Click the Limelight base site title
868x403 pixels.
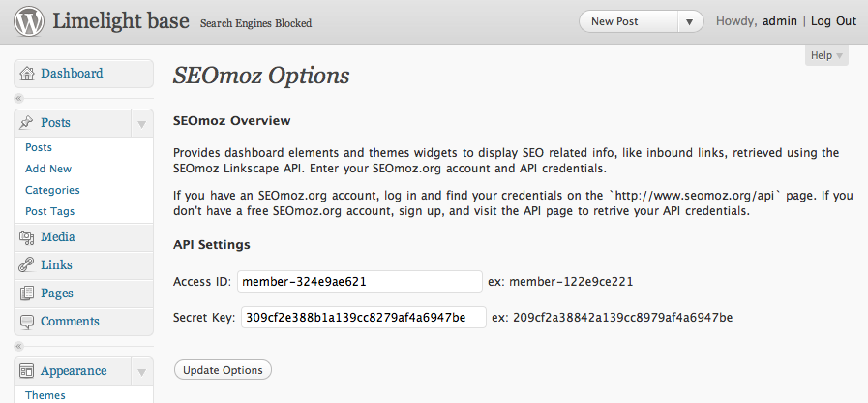121,21
